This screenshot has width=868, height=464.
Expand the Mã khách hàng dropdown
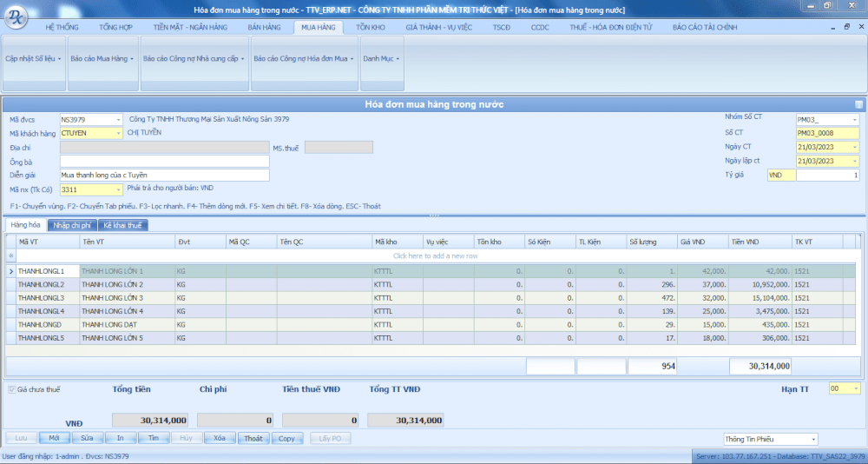coord(118,134)
